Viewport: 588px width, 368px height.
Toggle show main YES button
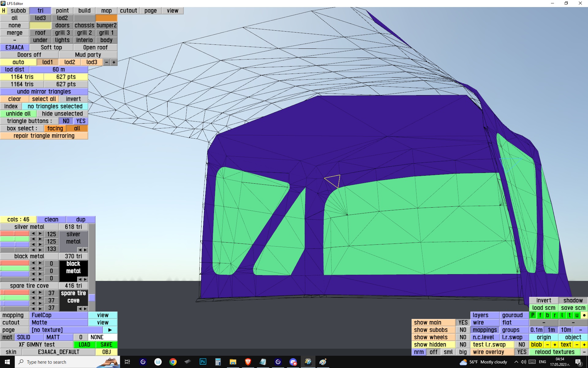click(x=463, y=323)
